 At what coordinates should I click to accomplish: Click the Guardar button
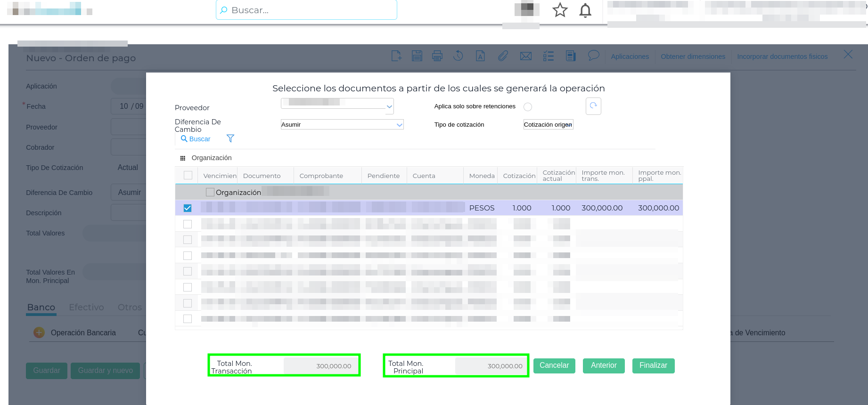[47, 371]
